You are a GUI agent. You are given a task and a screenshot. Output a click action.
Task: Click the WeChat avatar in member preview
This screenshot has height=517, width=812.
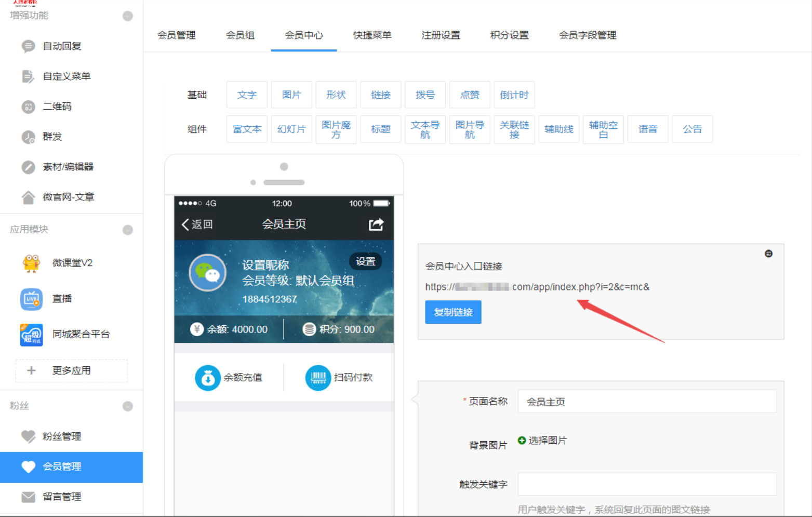[208, 273]
